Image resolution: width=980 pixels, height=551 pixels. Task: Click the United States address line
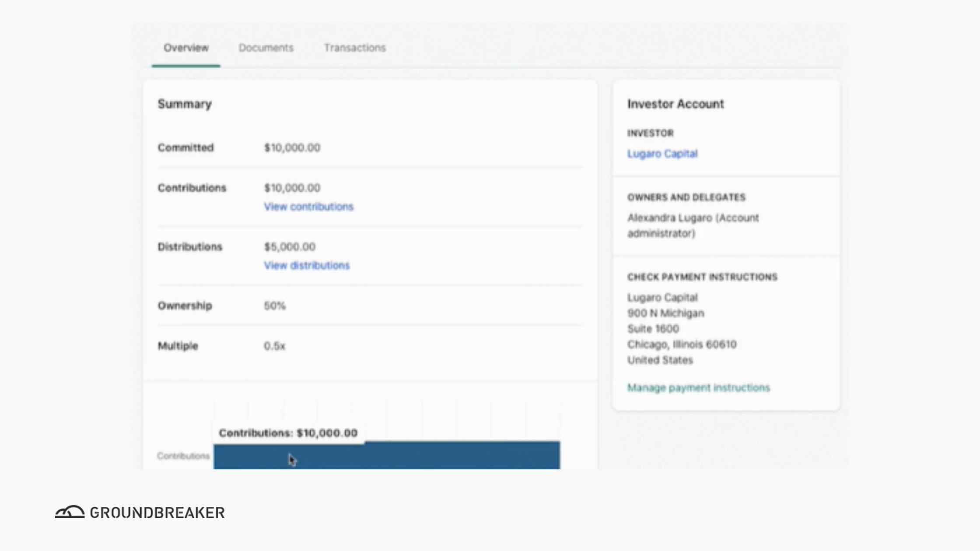660,360
